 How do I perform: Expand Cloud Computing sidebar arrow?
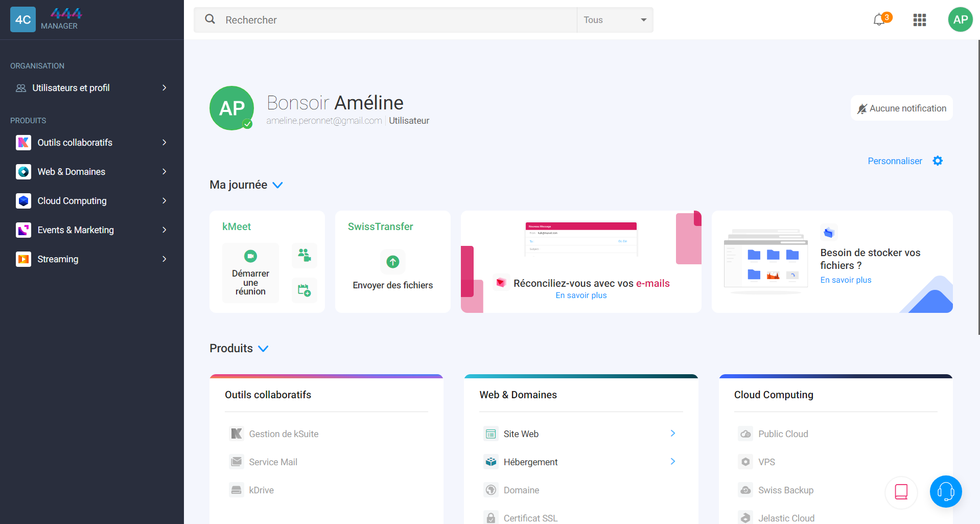coord(164,201)
